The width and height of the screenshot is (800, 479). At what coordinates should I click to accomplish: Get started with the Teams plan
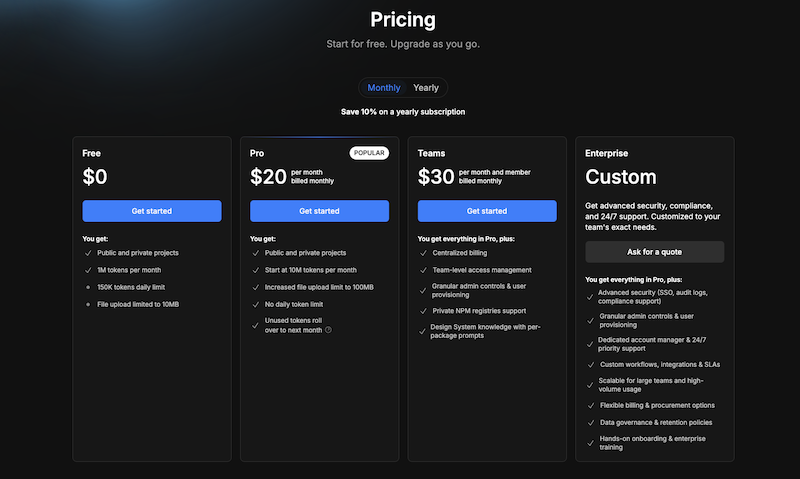[487, 211]
